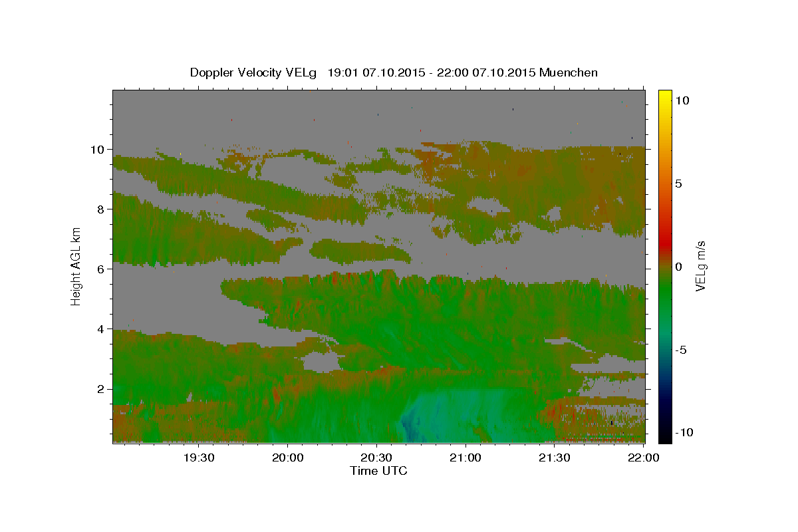The height and width of the screenshot is (532, 798).
Task: Click the 22:00 time tick label
Action: 643,458
